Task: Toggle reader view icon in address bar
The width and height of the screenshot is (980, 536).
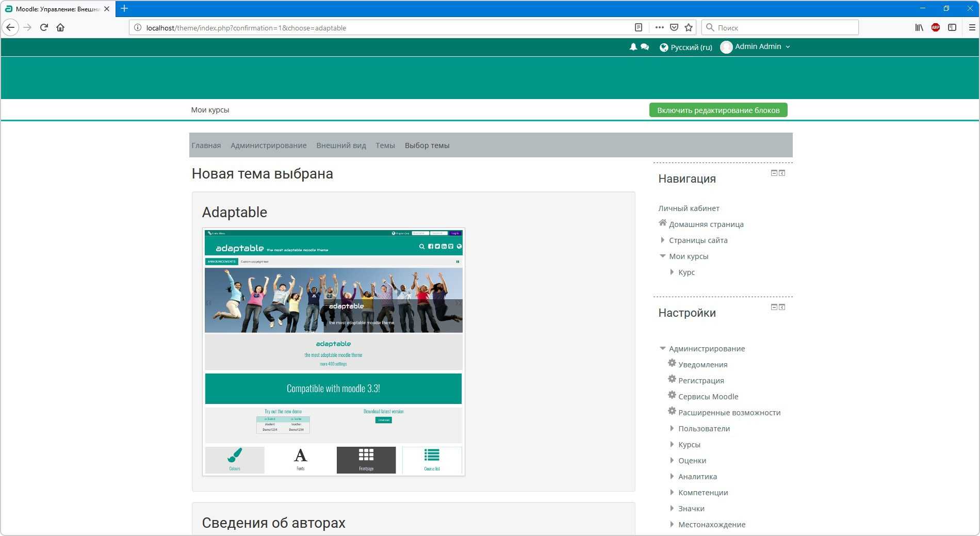Action: click(639, 27)
